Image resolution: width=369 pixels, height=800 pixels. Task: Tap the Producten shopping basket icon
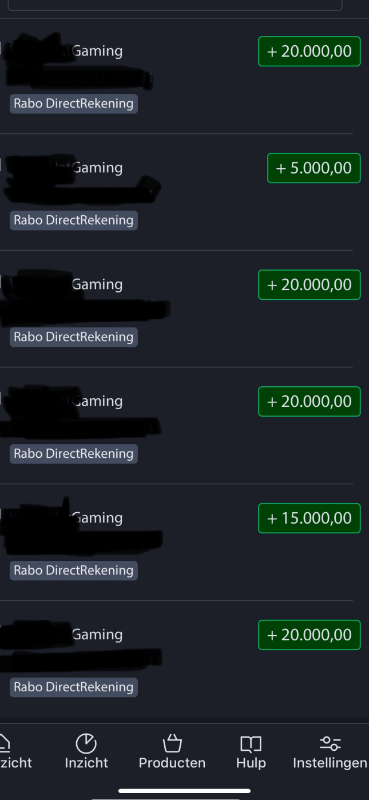[172, 743]
